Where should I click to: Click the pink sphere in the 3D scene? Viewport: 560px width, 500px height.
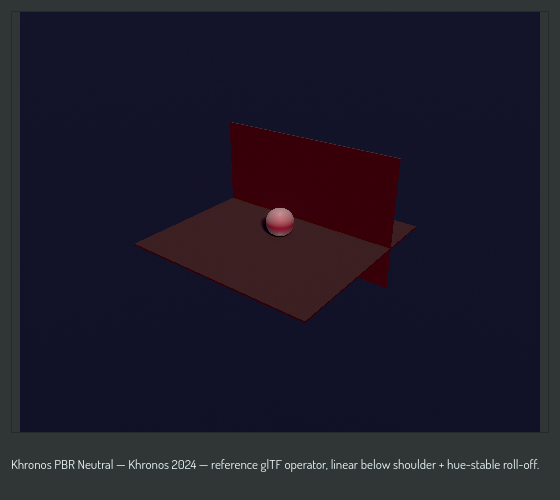pos(280,222)
